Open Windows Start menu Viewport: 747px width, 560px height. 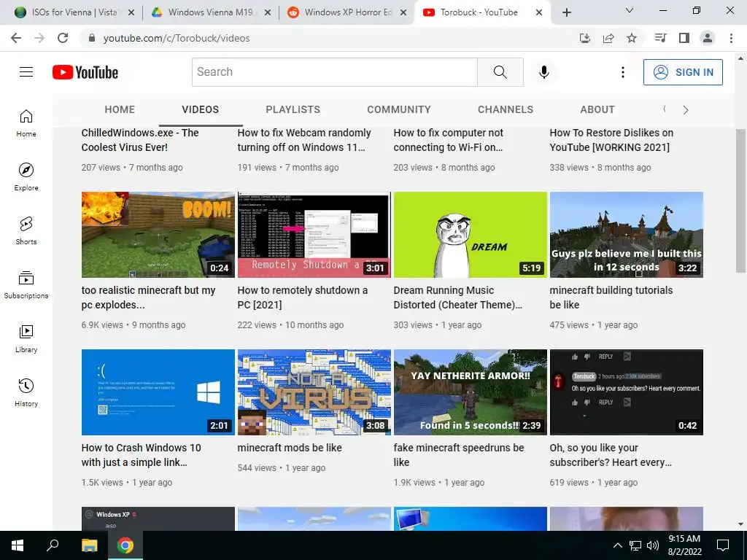pos(18,545)
